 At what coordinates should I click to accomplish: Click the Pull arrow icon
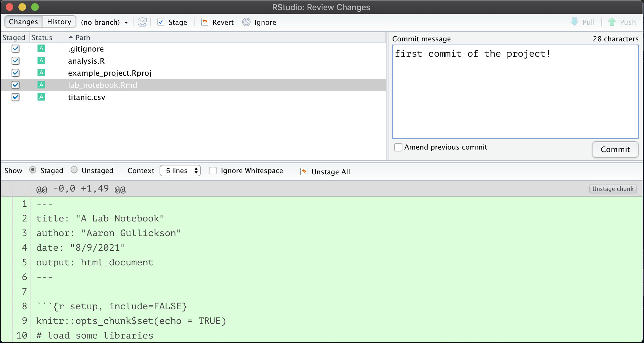[x=574, y=22]
